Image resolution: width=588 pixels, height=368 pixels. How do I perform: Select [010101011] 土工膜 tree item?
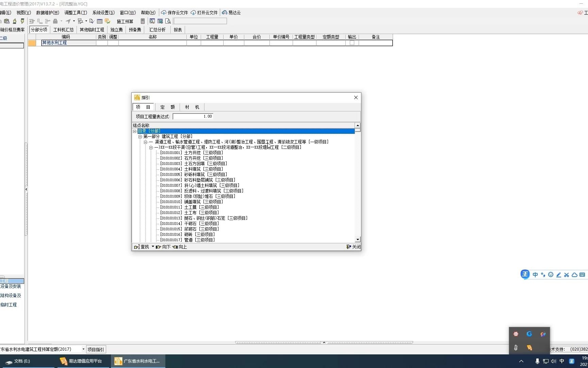click(x=189, y=207)
